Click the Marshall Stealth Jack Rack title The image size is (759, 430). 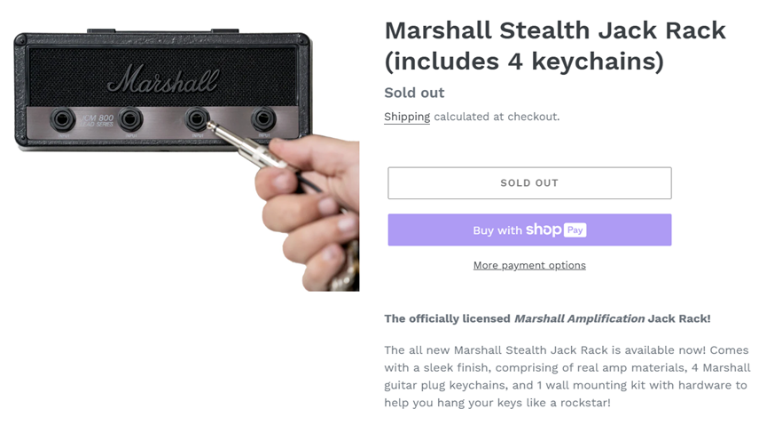554,45
